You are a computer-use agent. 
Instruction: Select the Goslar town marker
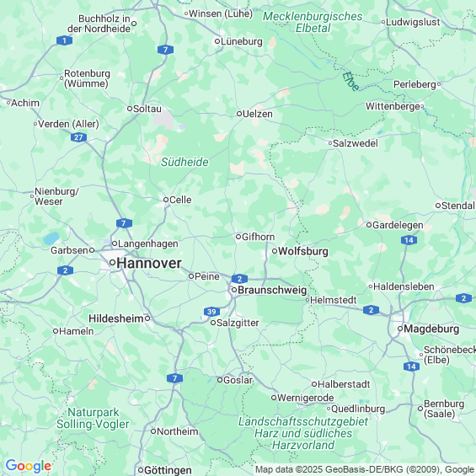(220, 380)
